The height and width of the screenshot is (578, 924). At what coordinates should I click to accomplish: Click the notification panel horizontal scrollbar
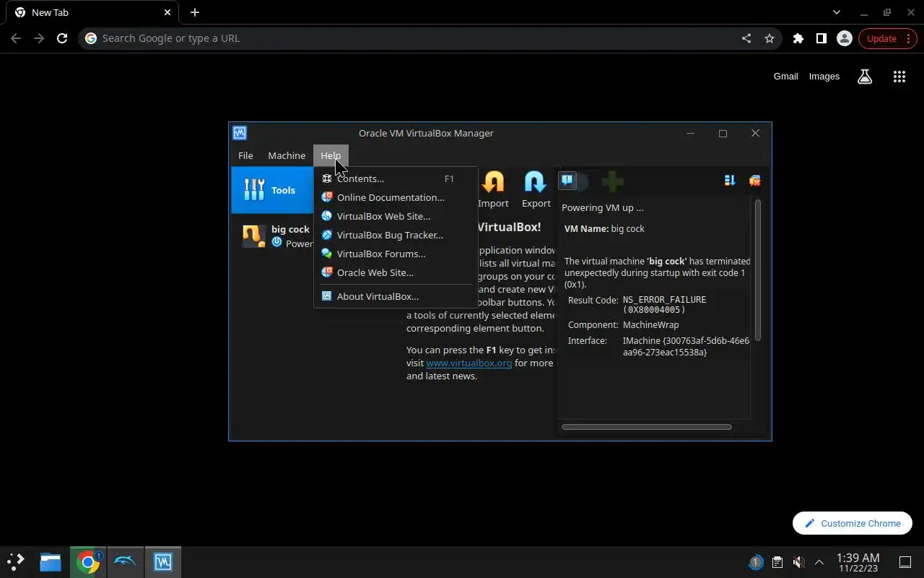[646, 427]
